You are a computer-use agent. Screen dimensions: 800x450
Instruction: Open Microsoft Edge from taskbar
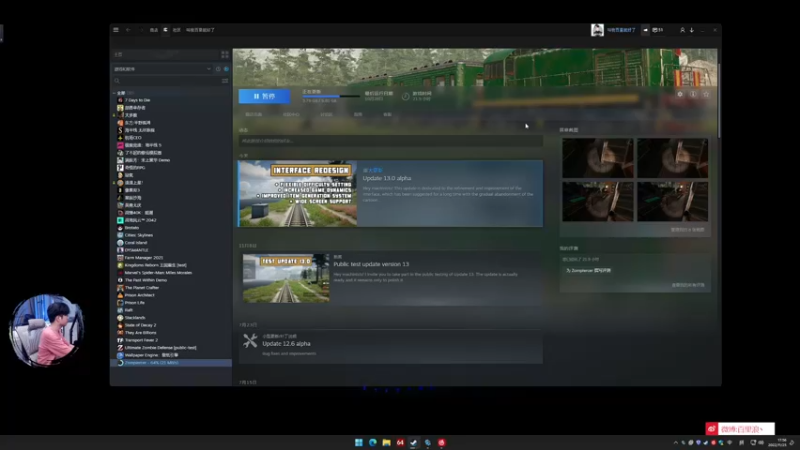pos(372,442)
